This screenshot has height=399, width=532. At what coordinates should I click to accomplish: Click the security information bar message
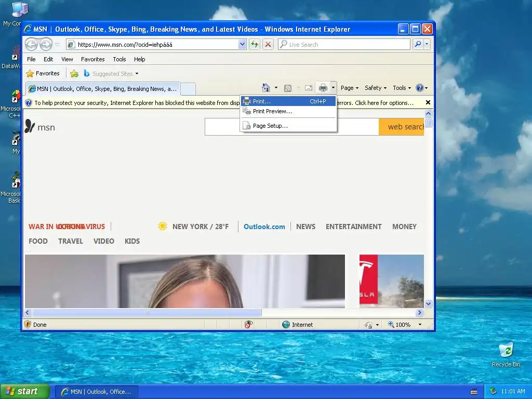[x=224, y=103]
